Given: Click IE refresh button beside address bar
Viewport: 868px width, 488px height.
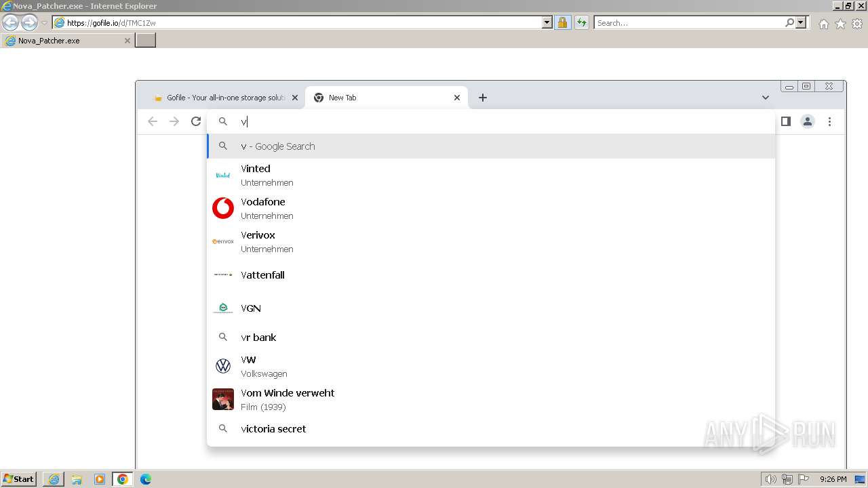Looking at the screenshot, I should click(x=582, y=23).
